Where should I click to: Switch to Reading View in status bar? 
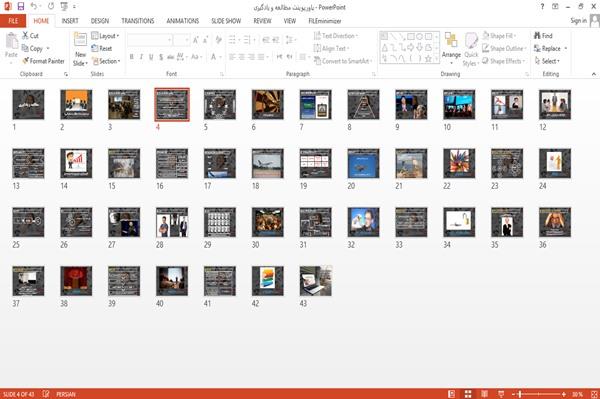point(484,394)
